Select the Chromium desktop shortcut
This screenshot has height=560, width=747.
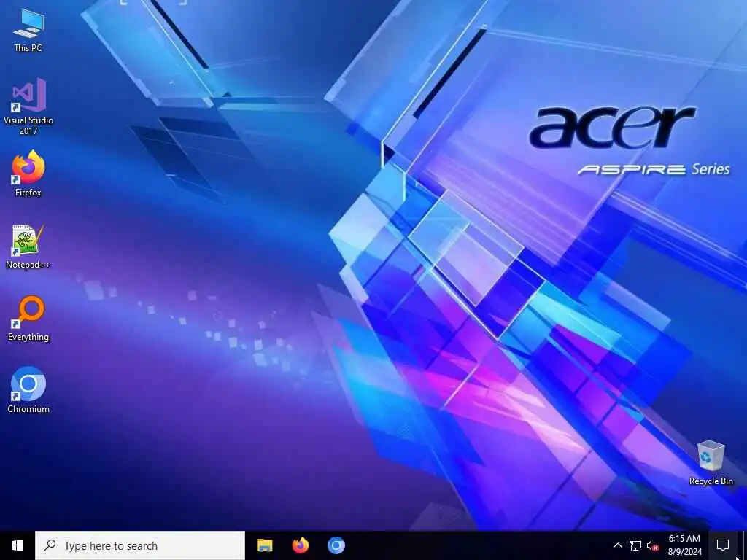[28, 390]
